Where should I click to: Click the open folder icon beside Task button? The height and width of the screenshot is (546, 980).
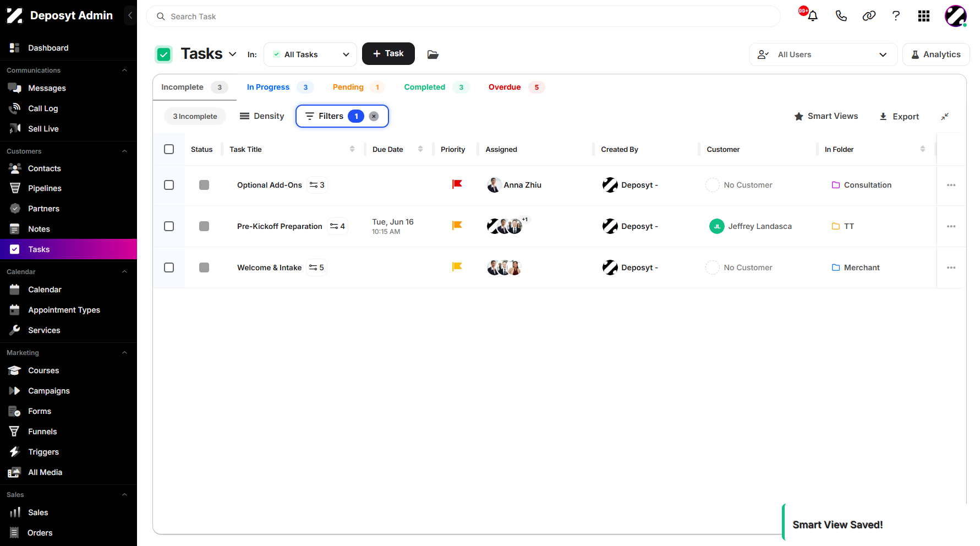(433, 54)
